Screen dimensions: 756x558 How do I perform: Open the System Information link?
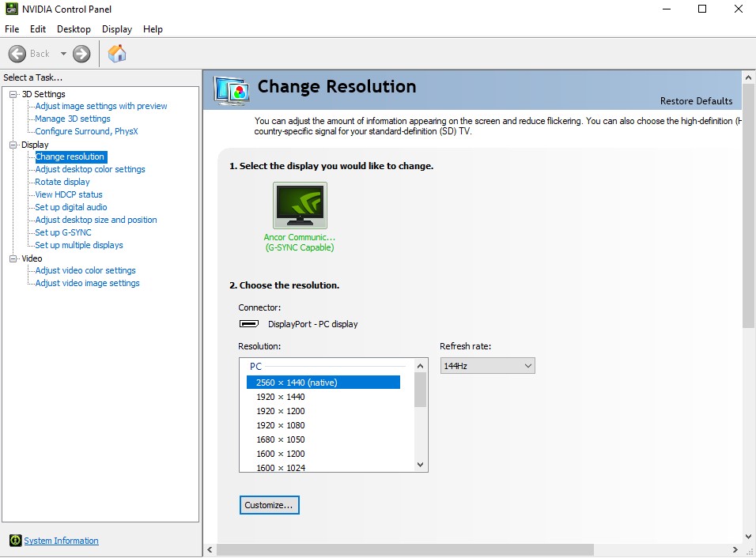tap(61, 541)
